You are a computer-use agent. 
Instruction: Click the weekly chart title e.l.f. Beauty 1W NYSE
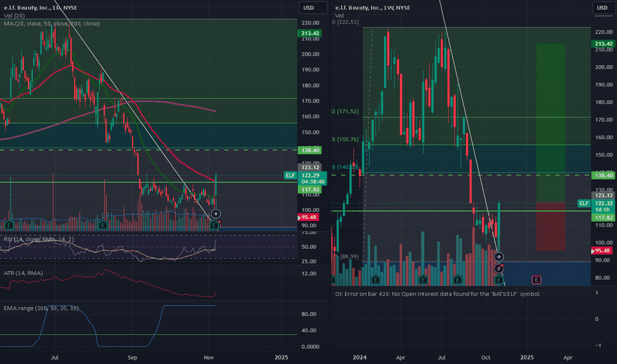(x=373, y=7)
